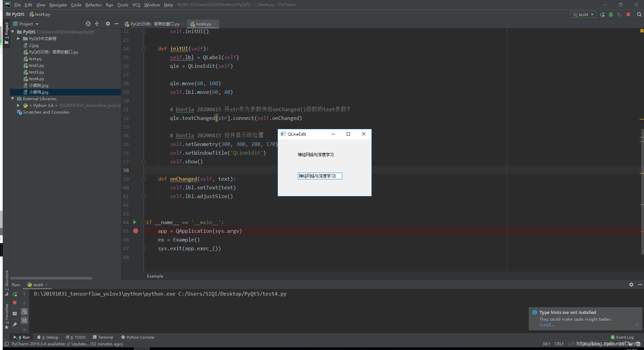Click the Scroll to End console icon
This screenshot has height=350, width=644.
point(24,320)
